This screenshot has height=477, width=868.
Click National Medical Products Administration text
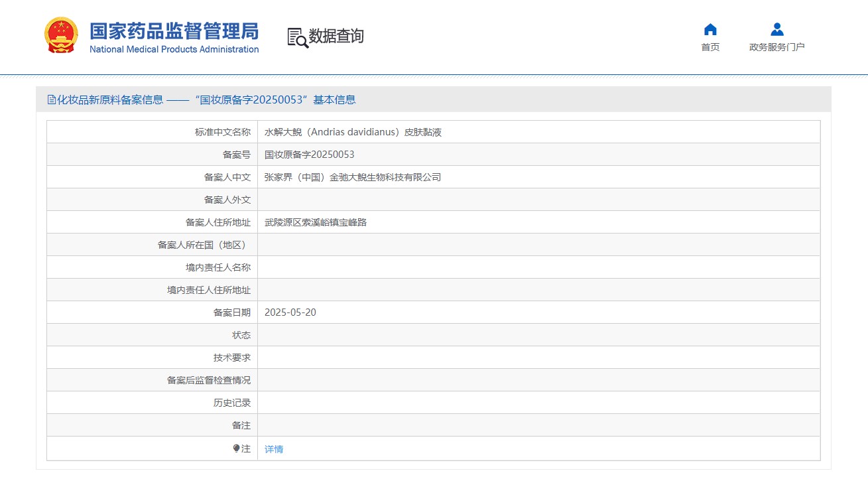[174, 50]
